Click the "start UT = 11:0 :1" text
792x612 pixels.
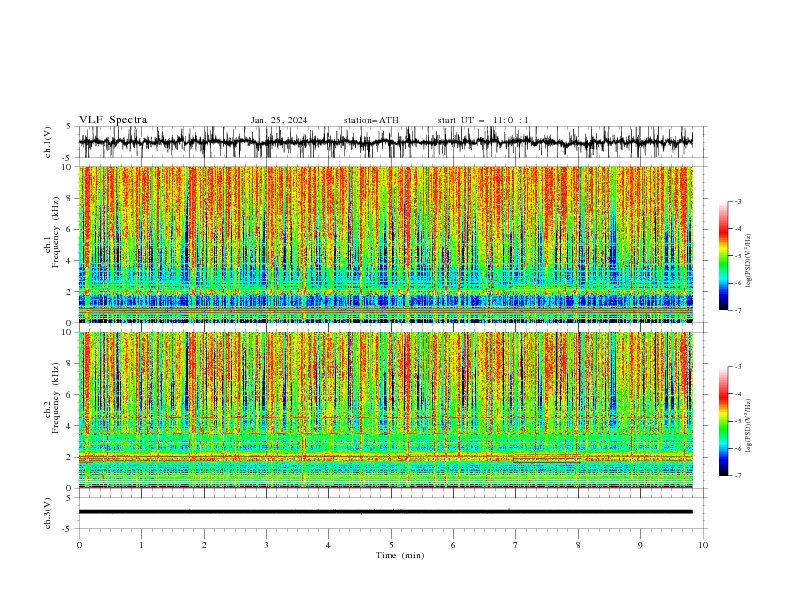pos(483,120)
